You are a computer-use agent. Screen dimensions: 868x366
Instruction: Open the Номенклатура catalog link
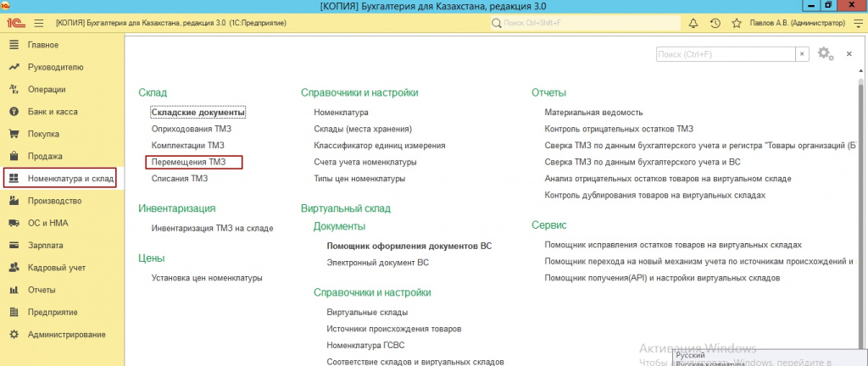click(x=341, y=112)
